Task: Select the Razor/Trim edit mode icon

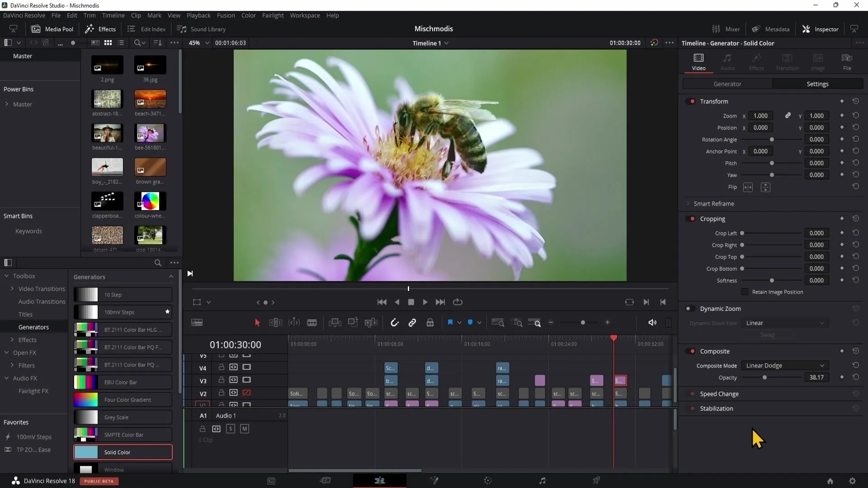Action: coord(312,322)
